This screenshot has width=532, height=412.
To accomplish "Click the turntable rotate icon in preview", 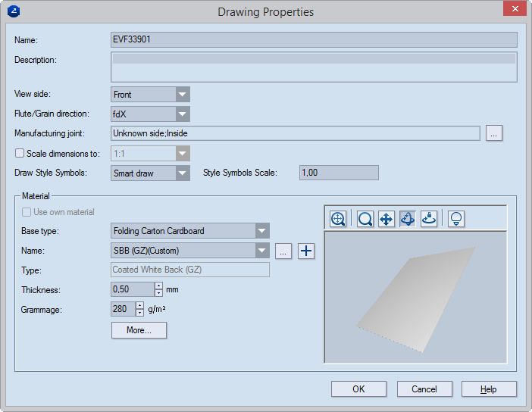I will point(429,219).
